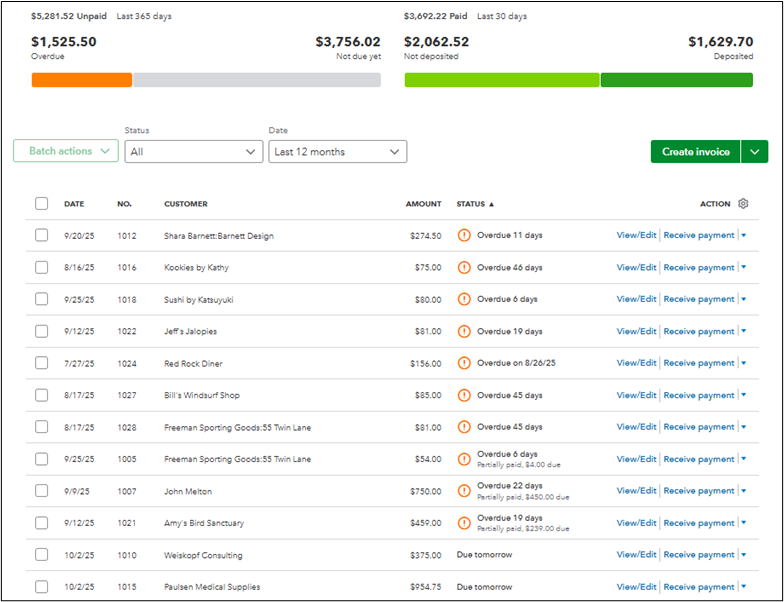Click the Create invoice button

(696, 152)
